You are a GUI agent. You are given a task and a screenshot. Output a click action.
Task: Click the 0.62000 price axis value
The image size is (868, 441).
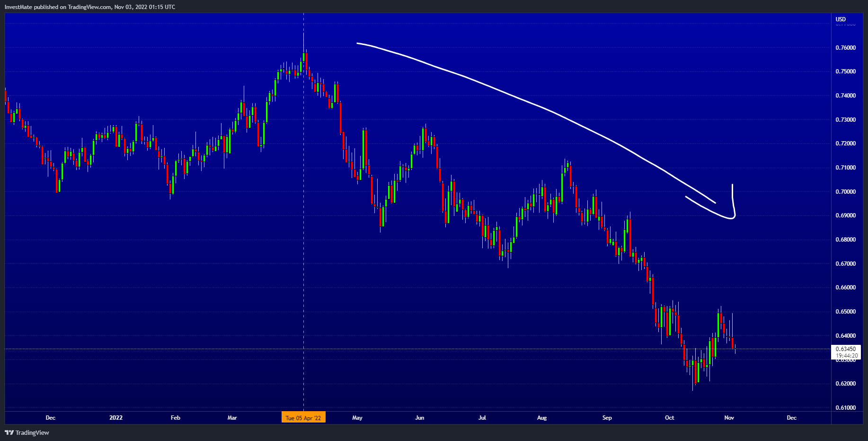click(846, 384)
